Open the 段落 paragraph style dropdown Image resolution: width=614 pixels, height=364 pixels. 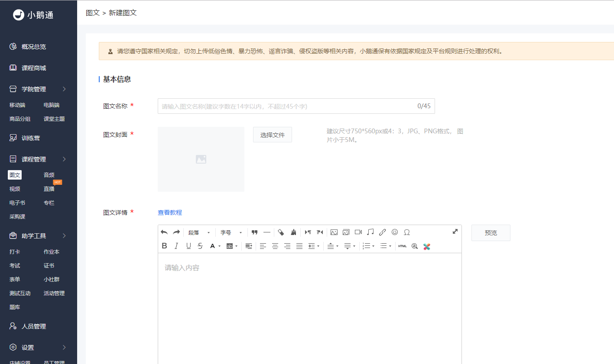pos(199,232)
